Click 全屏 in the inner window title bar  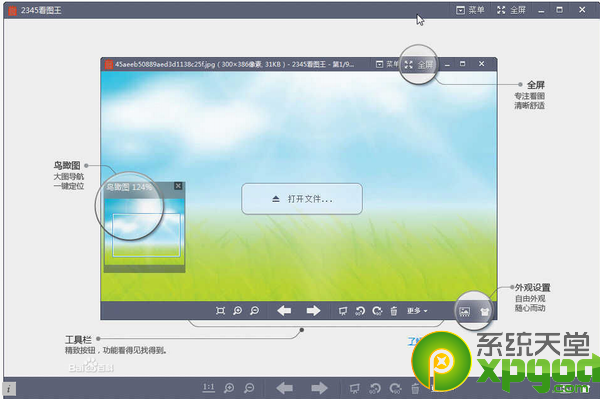pyautogui.click(x=419, y=65)
